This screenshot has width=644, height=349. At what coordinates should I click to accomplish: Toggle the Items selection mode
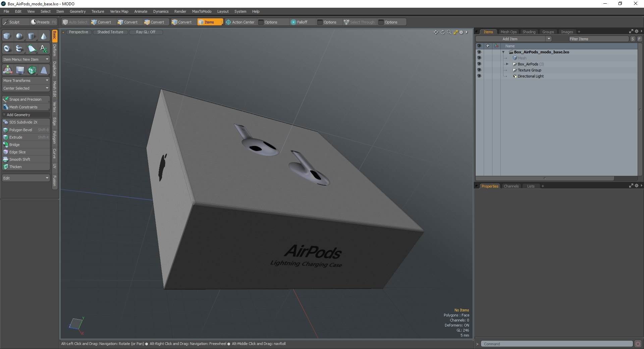pyautogui.click(x=210, y=22)
